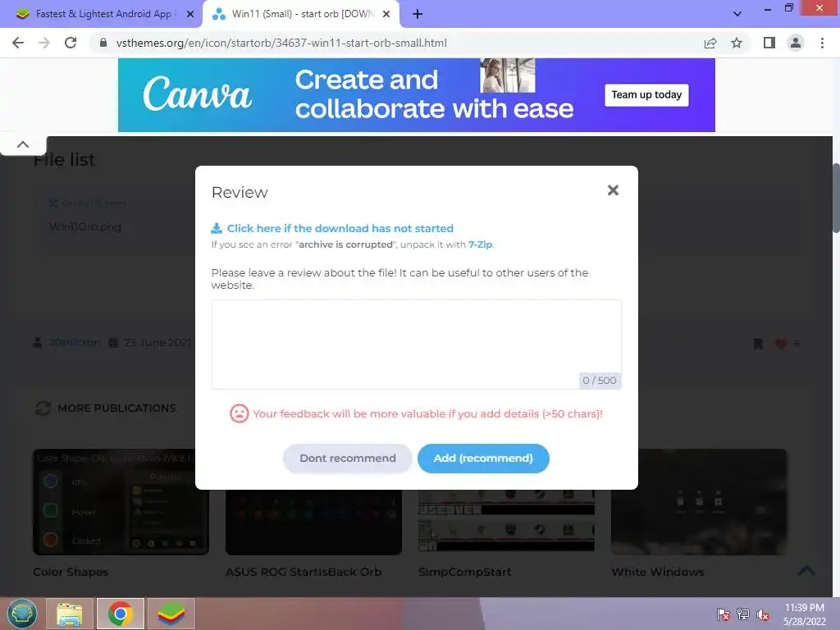Click the network tray icon

pyautogui.click(x=743, y=614)
